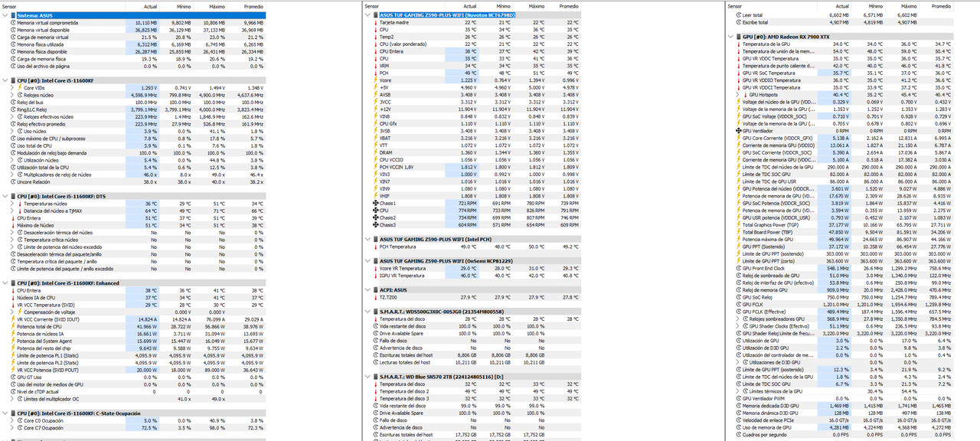Expand the Multiplicadores de reloj de núcleo row
The image size is (980, 441).
[x=12, y=175]
